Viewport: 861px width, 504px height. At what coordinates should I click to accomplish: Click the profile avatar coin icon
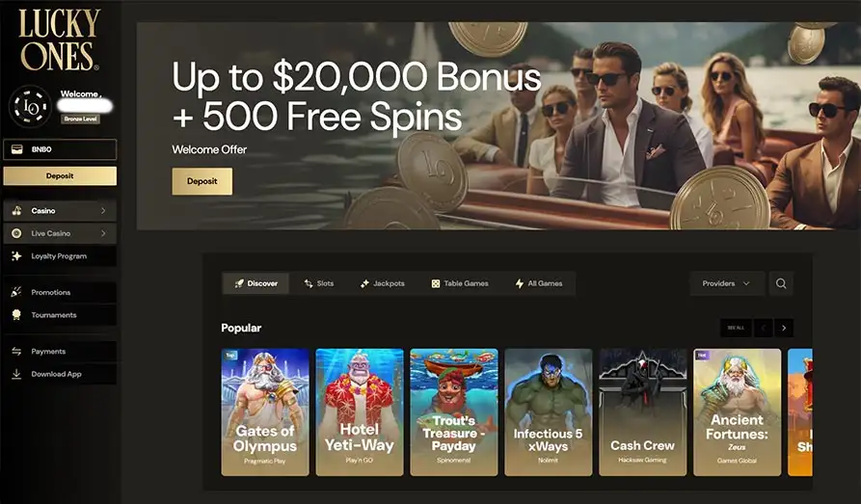tap(31, 107)
